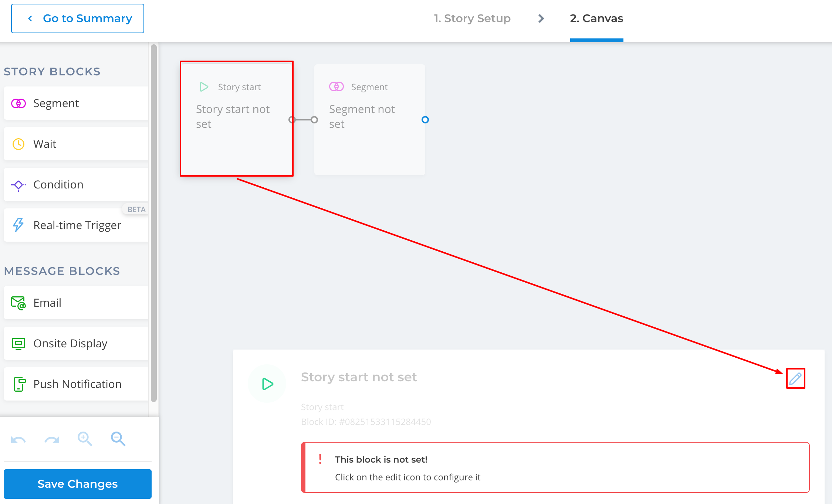Redo the last canvas action
The width and height of the screenshot is (832, 504).
pos(52,439)
